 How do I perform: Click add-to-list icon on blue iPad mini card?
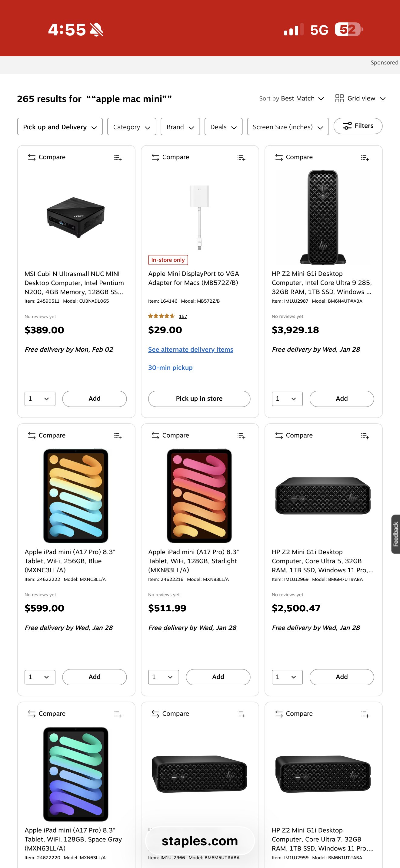coord(117,436)
